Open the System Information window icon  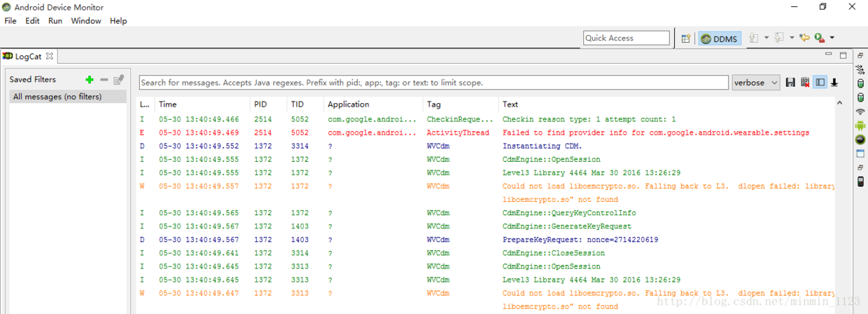(x=860, y=153)
